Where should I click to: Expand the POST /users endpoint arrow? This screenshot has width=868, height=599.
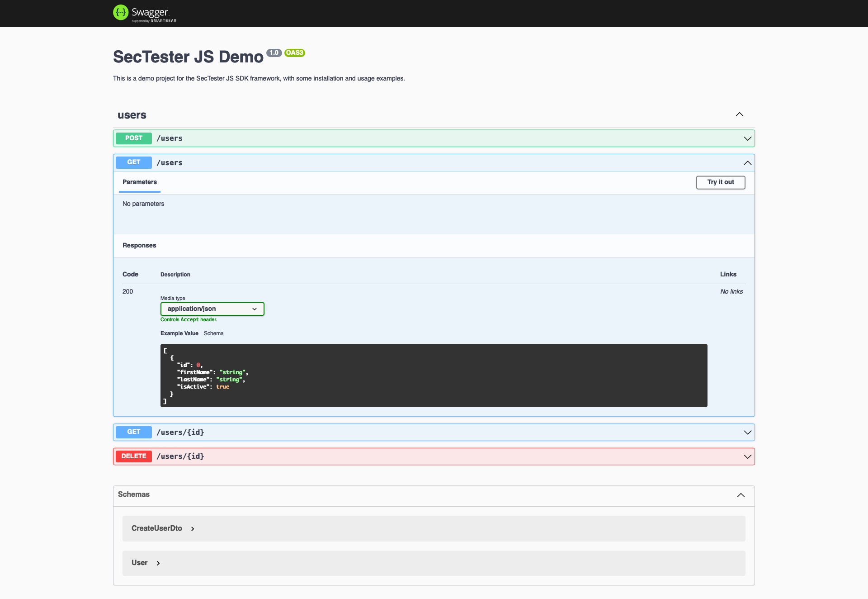748,138
